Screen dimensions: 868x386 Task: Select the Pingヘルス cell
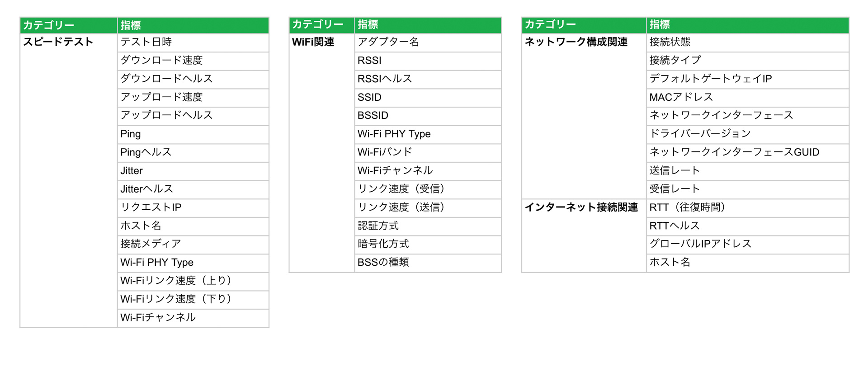(x=146, y=152)
